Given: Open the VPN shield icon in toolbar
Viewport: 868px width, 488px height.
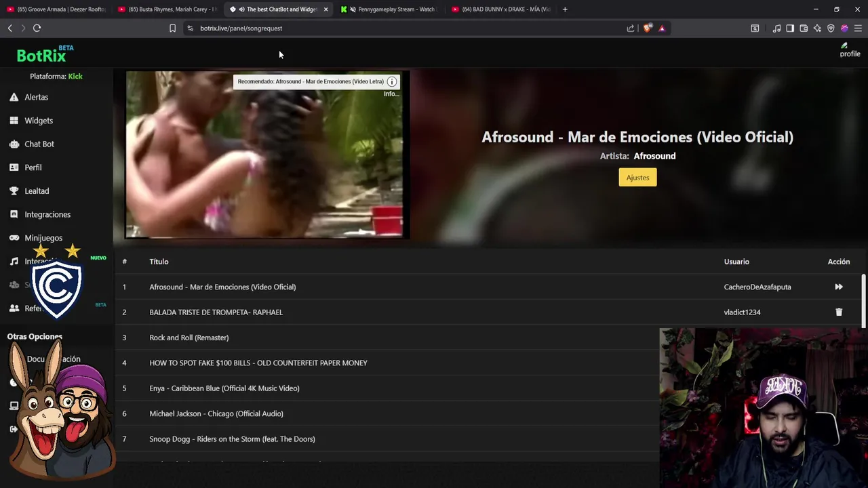Looking at the screenshot, I should (831, 28).
